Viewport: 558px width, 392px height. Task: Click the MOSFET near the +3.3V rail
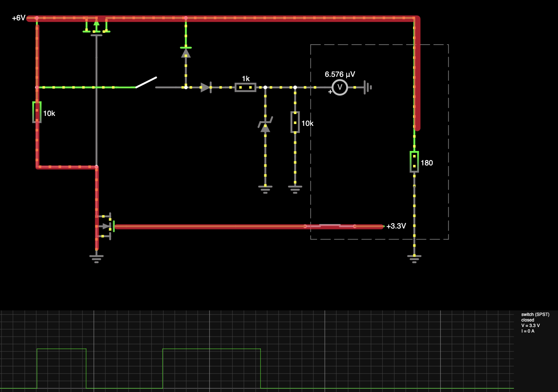(x=105, y=226)
